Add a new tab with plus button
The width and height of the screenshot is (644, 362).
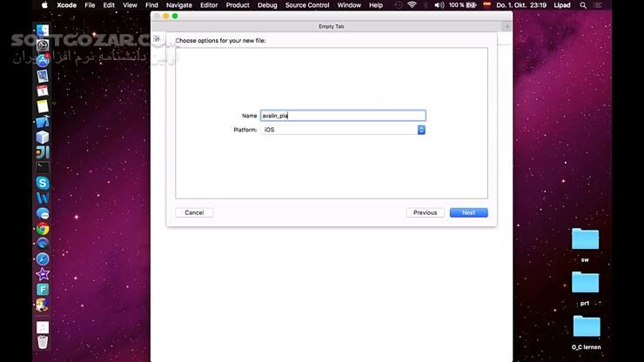(x=507, y=27)
